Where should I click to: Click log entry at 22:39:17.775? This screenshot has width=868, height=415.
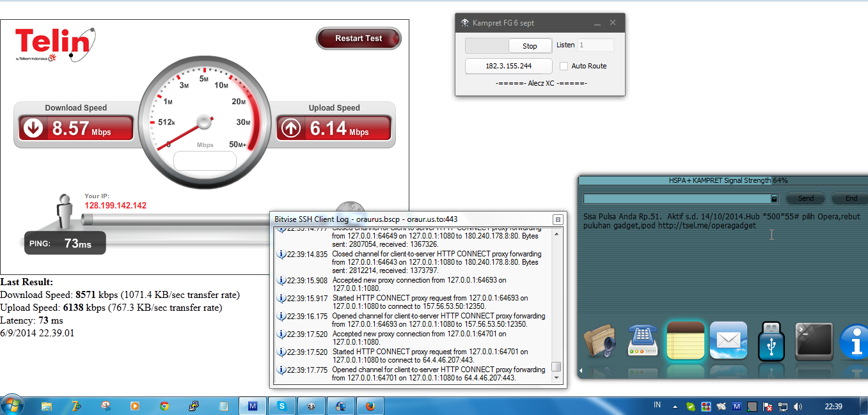click(412, 373)
